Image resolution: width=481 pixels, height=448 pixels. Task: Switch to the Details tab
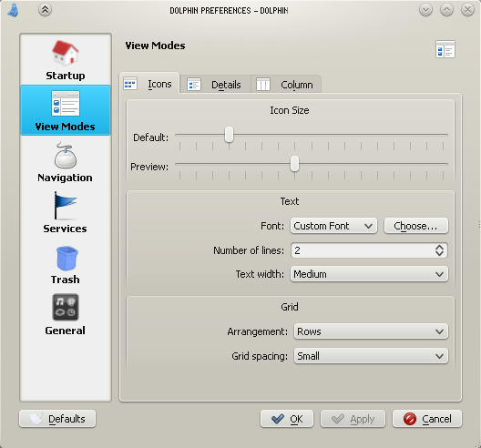[215, 85]
